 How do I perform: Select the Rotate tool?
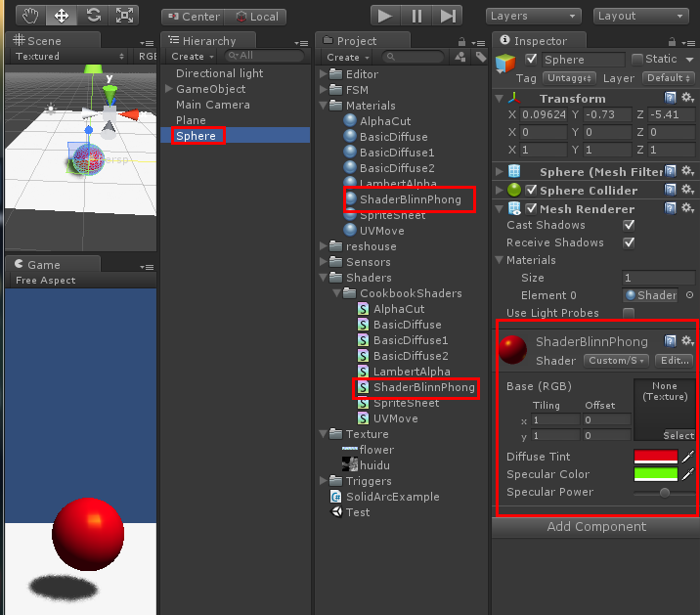[93, 16]
